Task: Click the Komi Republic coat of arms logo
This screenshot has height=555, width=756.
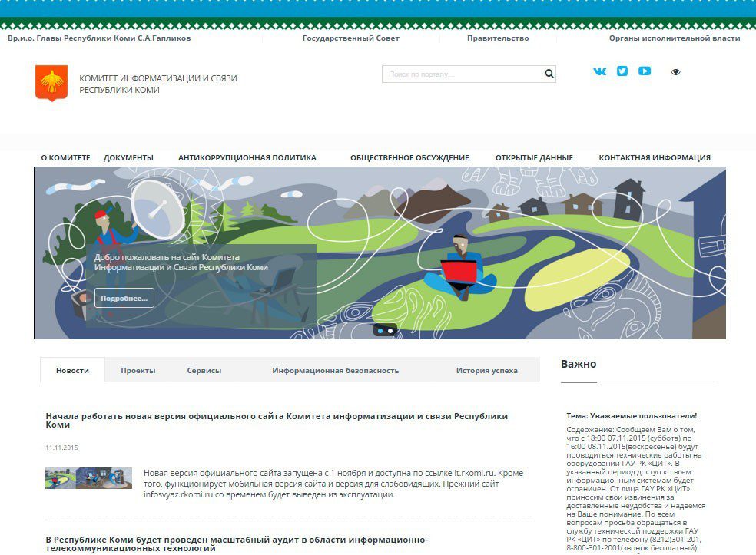Action: [x=51, y=83]
